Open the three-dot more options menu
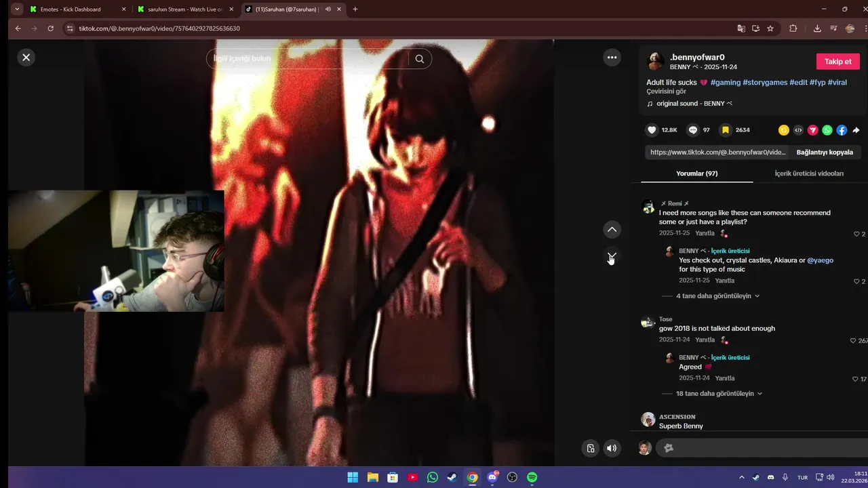This screenshot has height=488, width=868. [612, 58]
